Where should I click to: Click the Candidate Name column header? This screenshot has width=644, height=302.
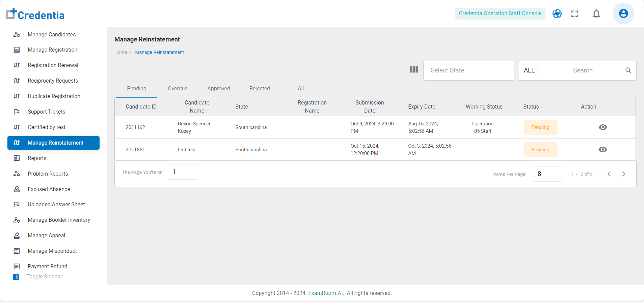(197, 107)
